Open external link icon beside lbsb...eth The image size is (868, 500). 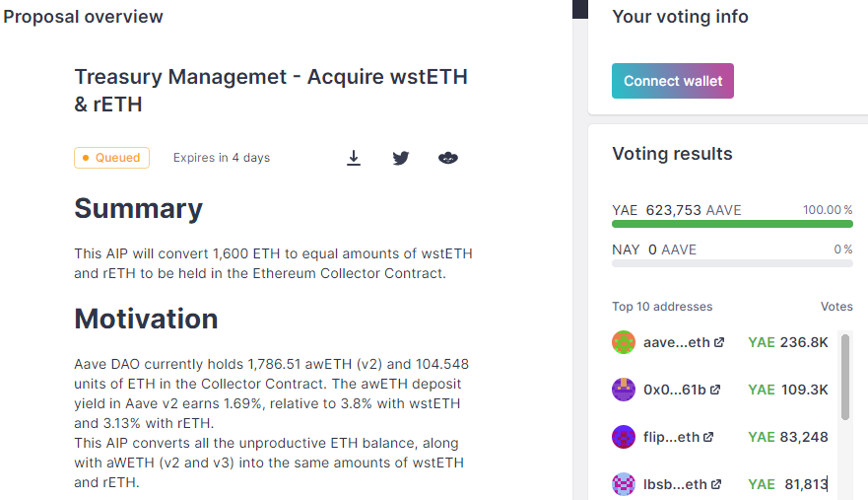(x=716, y=484)
